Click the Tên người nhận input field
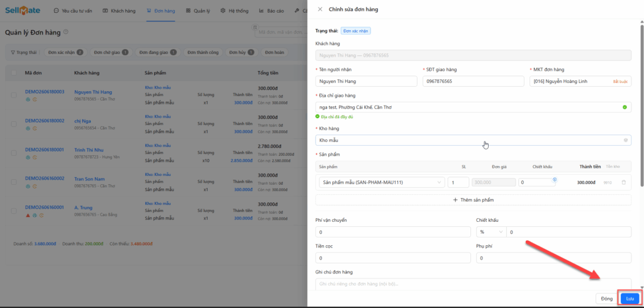 [x=366, y=81]
